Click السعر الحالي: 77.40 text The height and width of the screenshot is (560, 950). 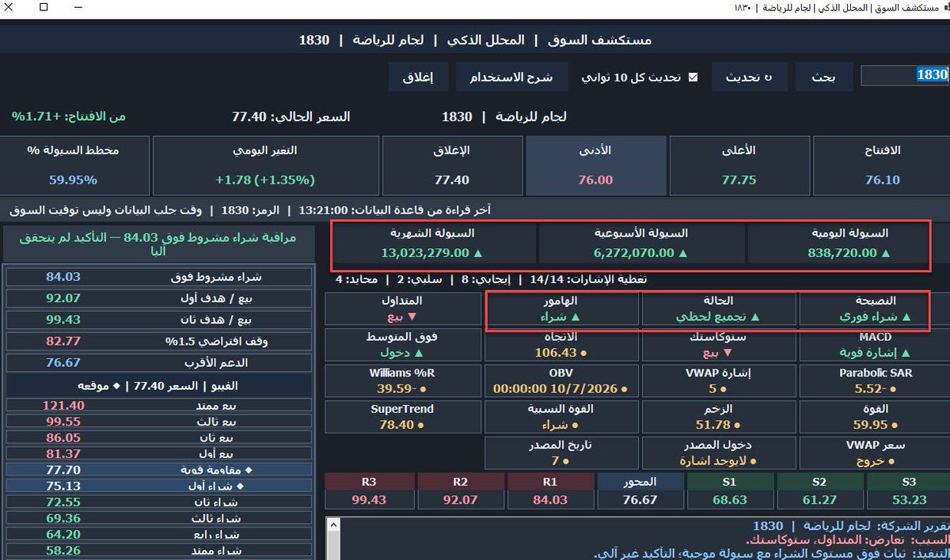(x=291, y=117)
